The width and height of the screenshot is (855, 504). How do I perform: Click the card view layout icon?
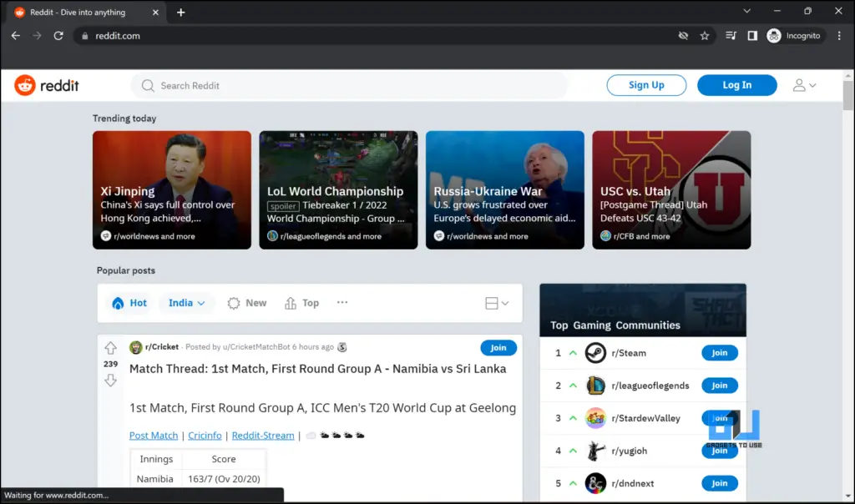[491, 303]
